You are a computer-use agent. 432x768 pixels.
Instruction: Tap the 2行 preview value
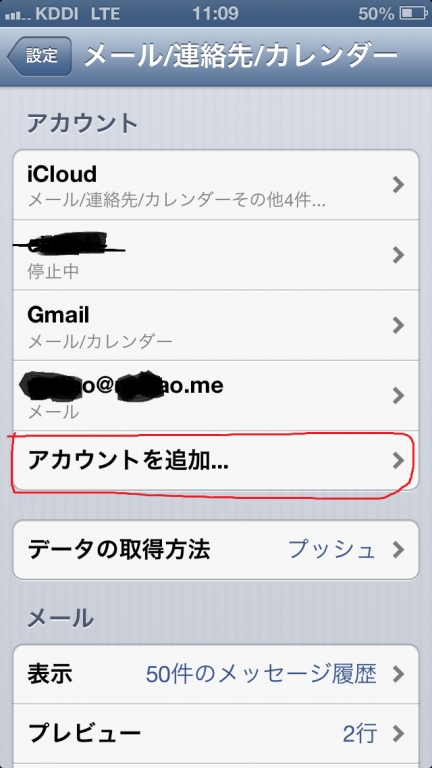point(360,734)
